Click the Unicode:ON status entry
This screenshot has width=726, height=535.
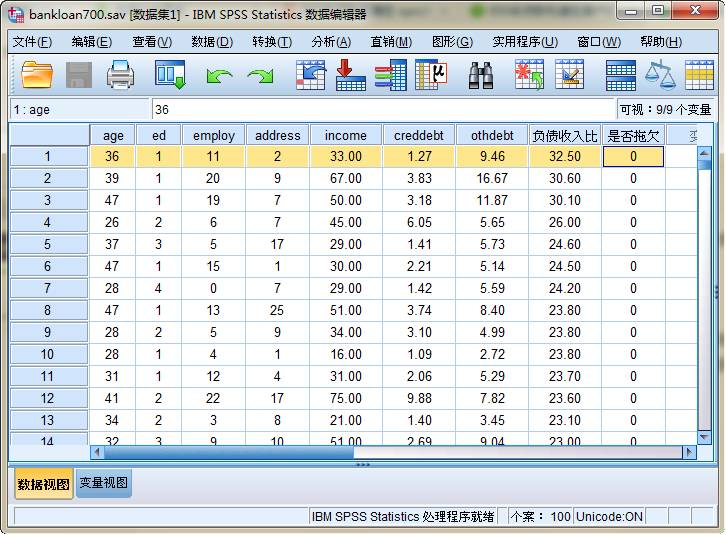609,516
